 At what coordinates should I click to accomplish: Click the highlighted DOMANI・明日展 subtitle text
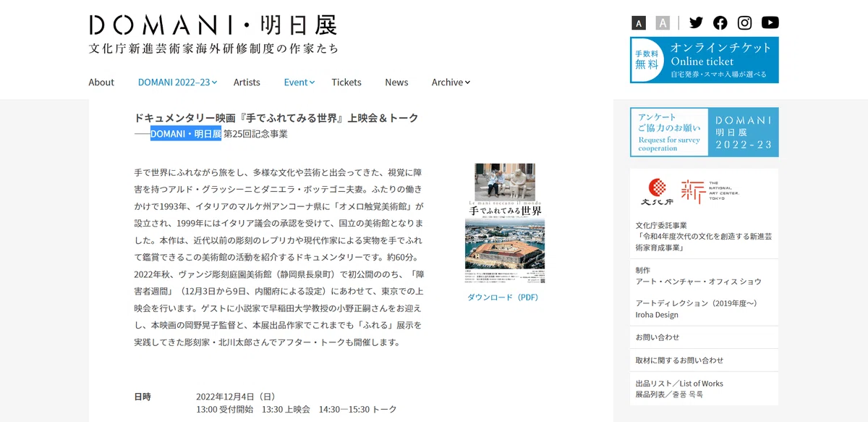[186, 134]
